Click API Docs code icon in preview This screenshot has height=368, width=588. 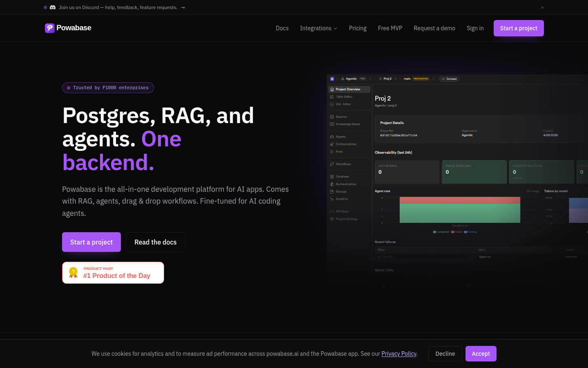click(x=332, y=211)
